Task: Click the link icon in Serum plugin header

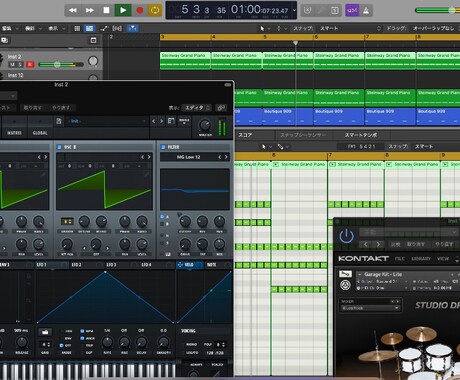Action: tap(221, 108)
